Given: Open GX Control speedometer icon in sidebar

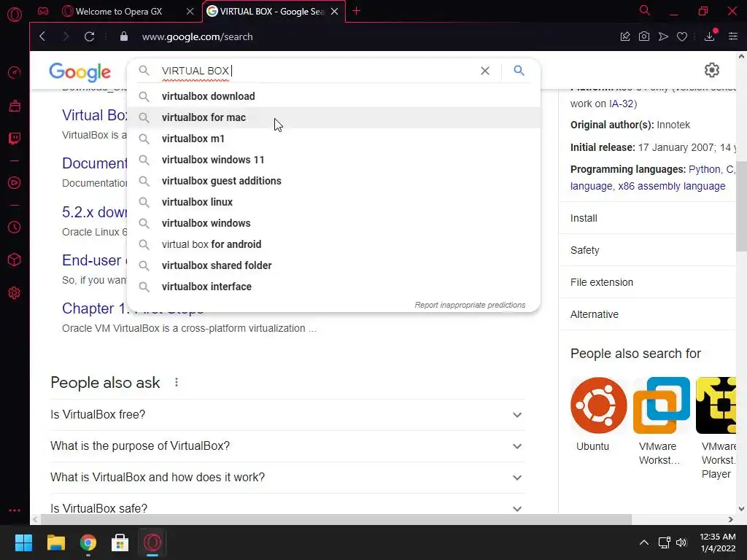Looking at the screenshot, I should tap(15, 72).
